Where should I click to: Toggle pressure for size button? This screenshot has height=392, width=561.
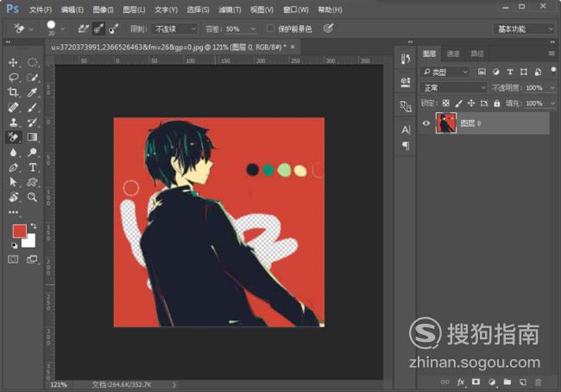pyautogui.click(x=329, y=28)
